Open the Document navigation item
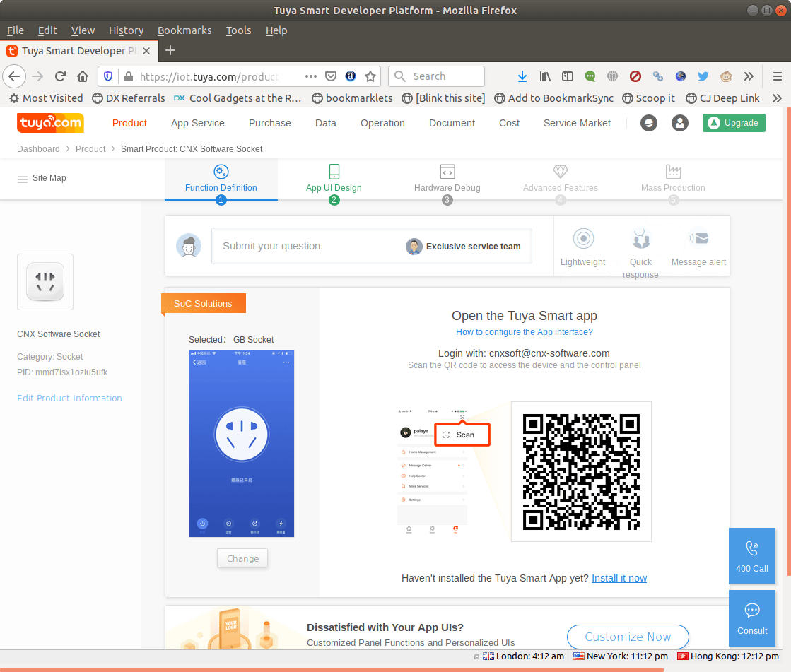The width and height of the screenshot is (791, 672). coord(452,123)
